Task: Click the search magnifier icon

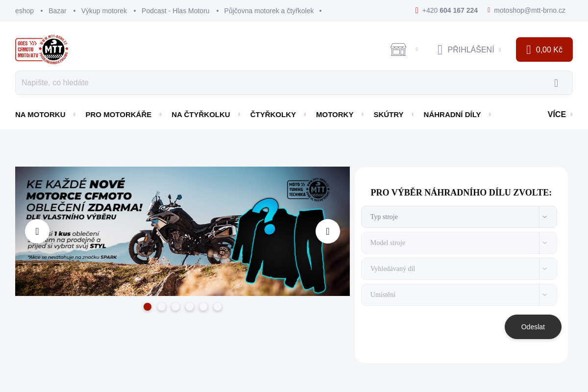Action: point(556,83)
